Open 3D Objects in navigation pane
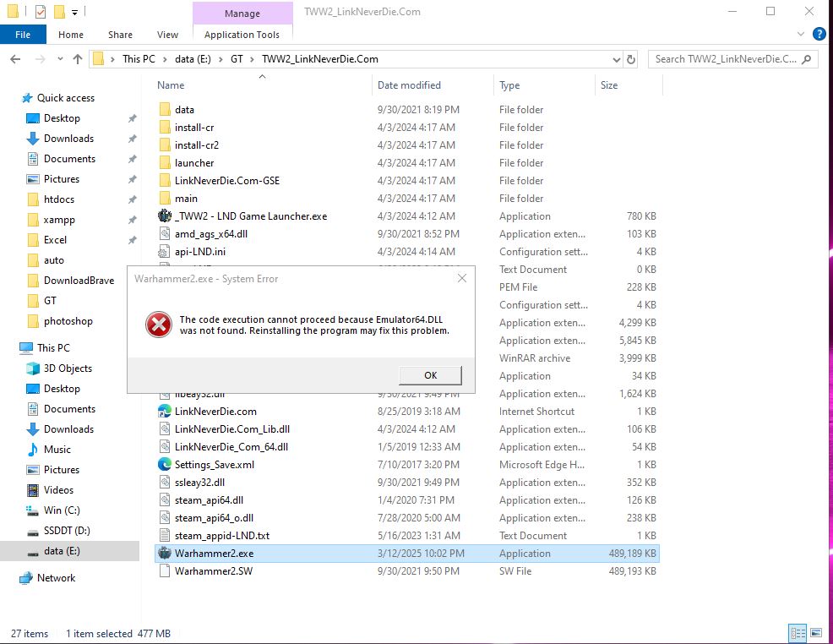 [x=68, y=368]
